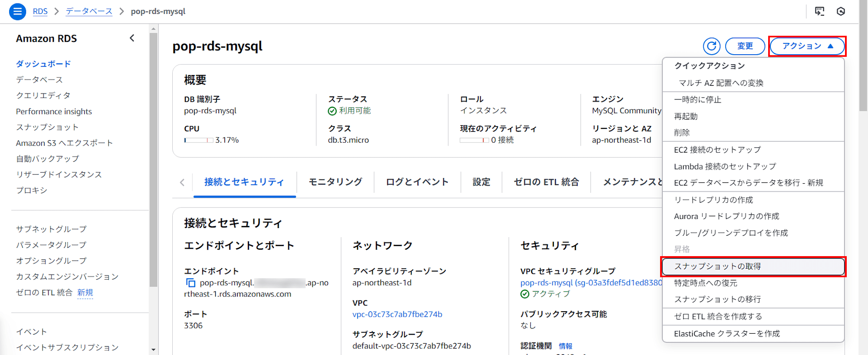Viewport: 868px width, 355px height.
Task: Choose スナップショットの移行 menu item
Action: 753,300
